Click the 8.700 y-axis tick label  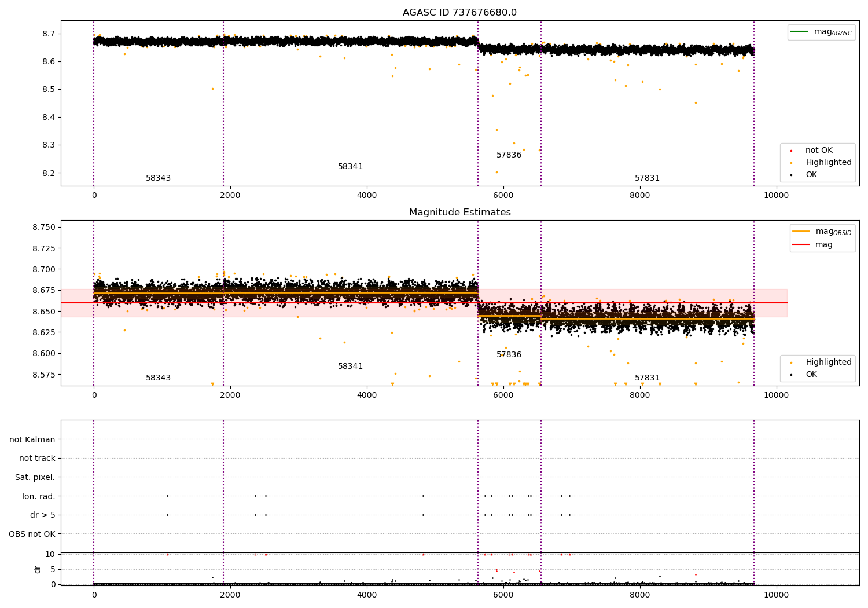44,269
